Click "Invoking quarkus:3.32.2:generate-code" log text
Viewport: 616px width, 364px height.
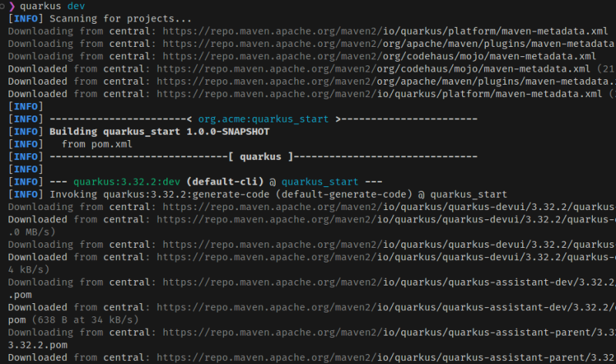(159, 195)
